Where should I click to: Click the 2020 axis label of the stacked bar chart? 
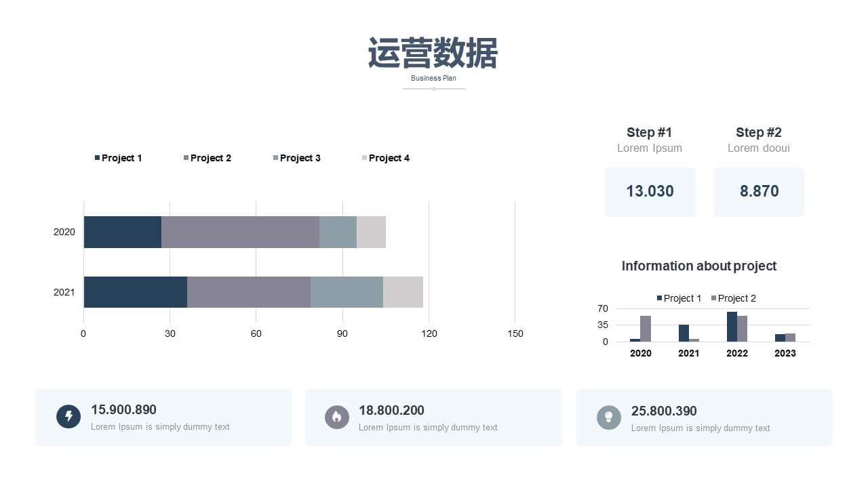(x=64, y=232)
